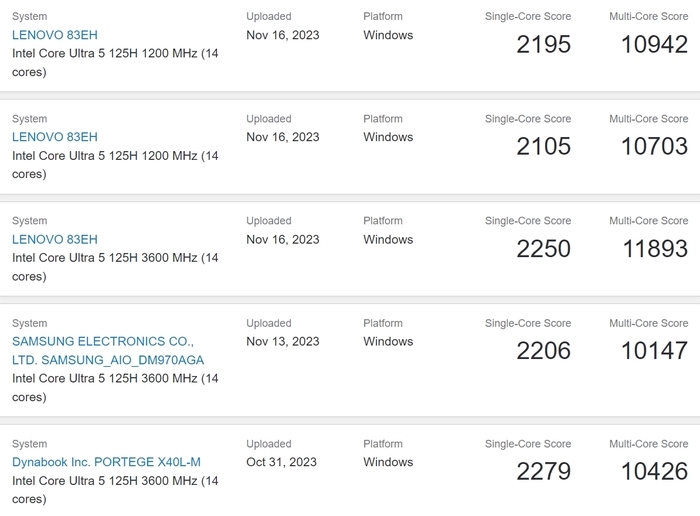Image resolution: width=700 pixels, height=516 pixels.
Task: Open the Dynabook PORTEGE X40L-M link
Action: pos(106,462)
